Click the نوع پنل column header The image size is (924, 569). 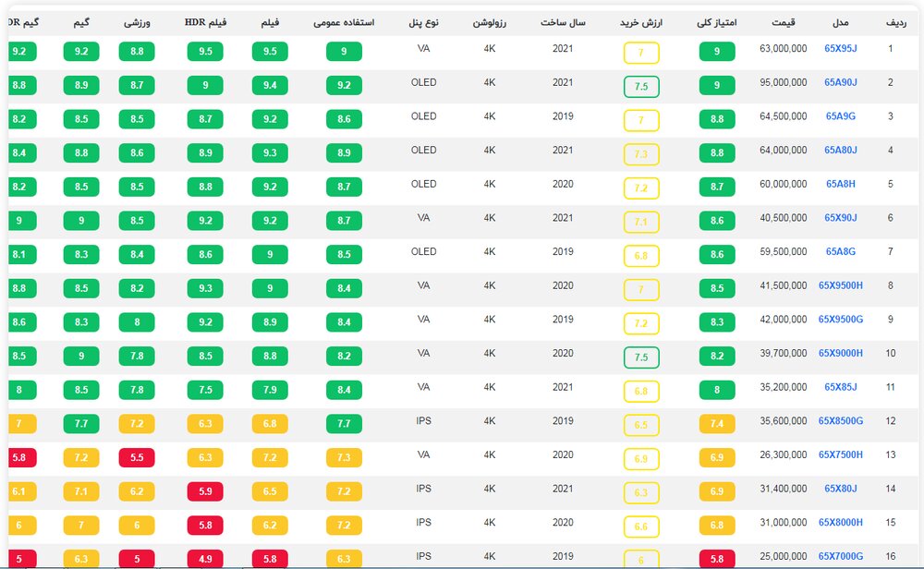[424, 21]
